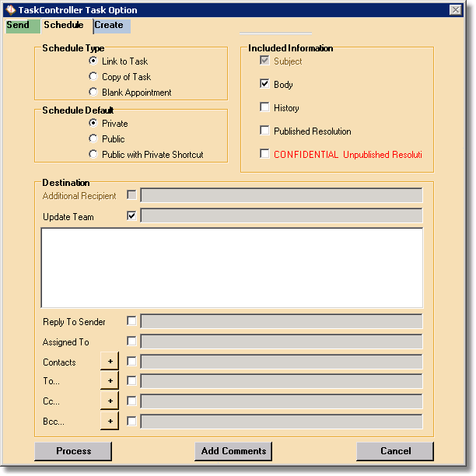The image size is (476, 476).
Task: Click the Add Comments button
Action: [233, 451]
